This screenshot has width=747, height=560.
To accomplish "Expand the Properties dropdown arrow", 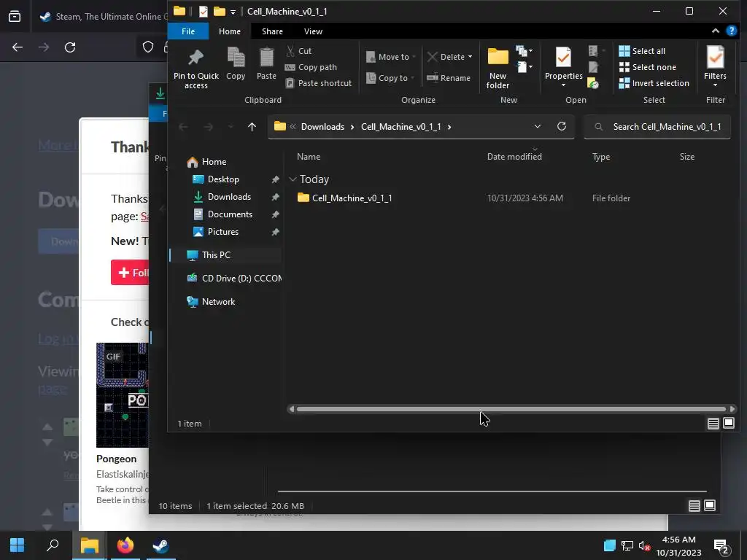I will point(564,85).
